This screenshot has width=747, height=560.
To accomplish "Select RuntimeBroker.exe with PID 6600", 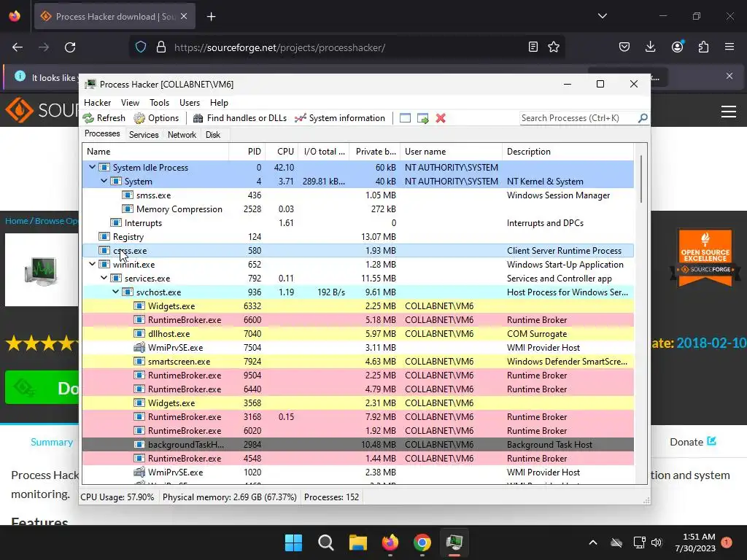I will click(357, 319).
